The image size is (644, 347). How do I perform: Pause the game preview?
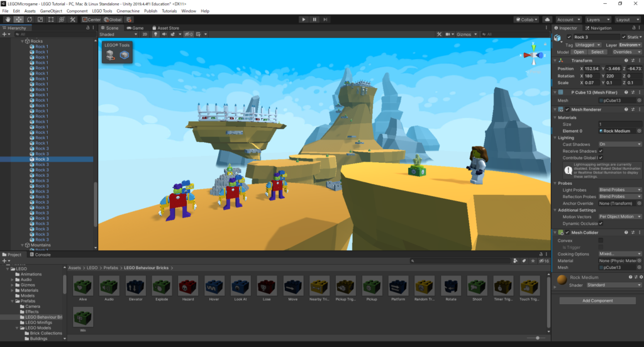click(314, 19)
